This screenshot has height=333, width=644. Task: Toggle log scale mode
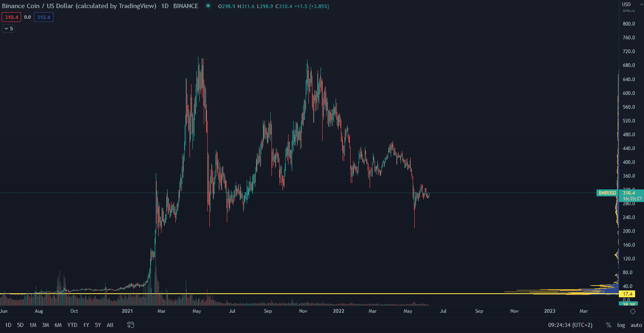pyautogui.click(x=621, y=325)
